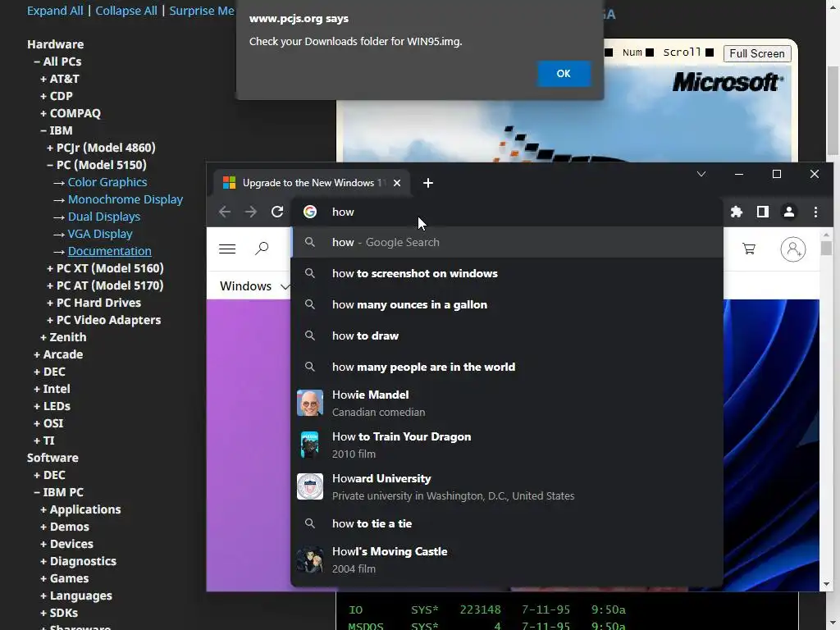Select 'how - Google Search' suggestion
The image size is (840, 630).
coord(507,242)
